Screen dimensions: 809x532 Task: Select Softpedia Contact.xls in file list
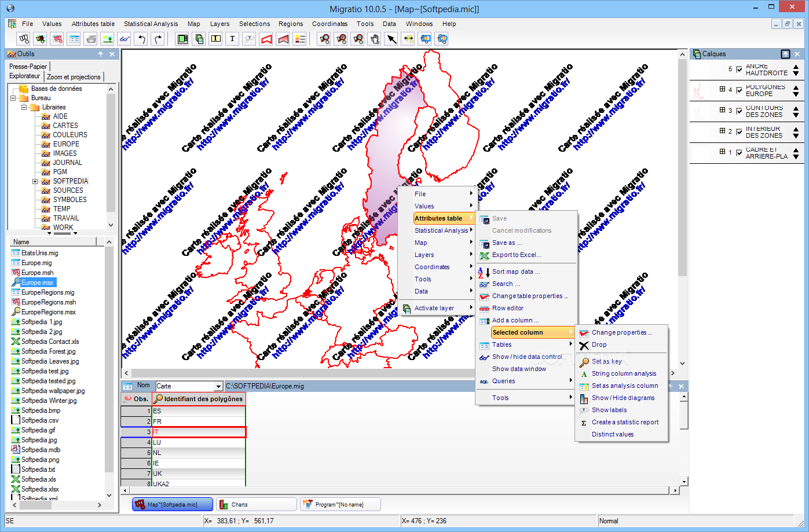point(50,342)
